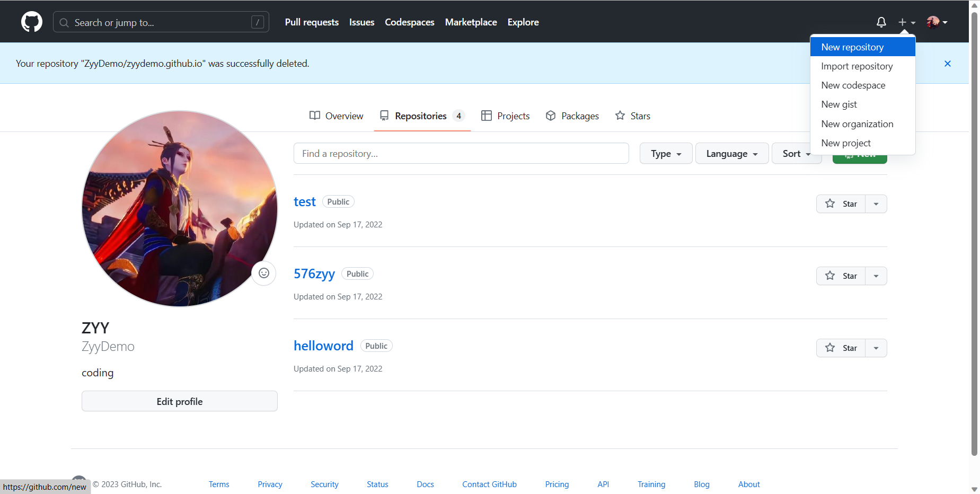Image resolution: width=980 pixels, height=494 pixels.
Task: Open the helloword repository link
Action: [323, 346]
